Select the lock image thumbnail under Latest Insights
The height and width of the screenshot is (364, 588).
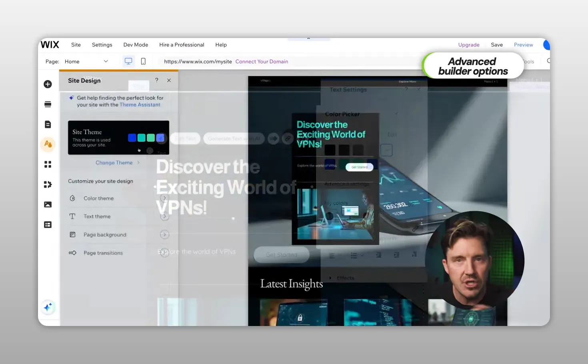pyautogui.click(x=294, y=312)
